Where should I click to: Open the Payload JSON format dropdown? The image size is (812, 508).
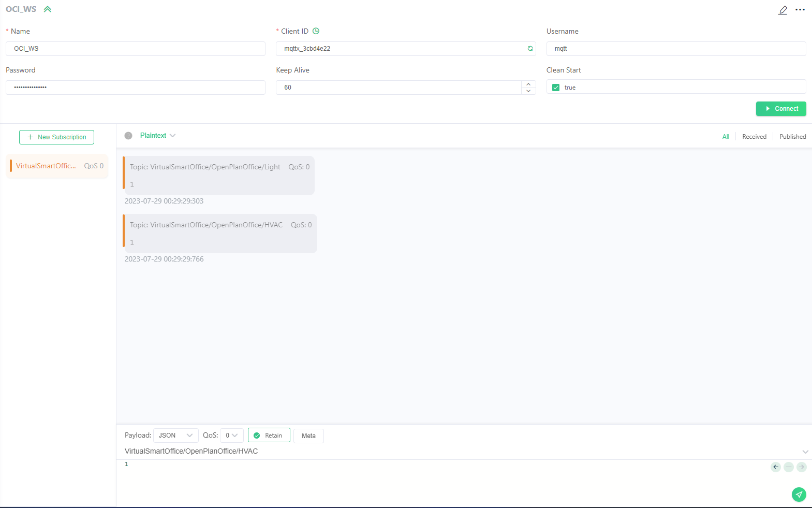[x=176, y=436]
